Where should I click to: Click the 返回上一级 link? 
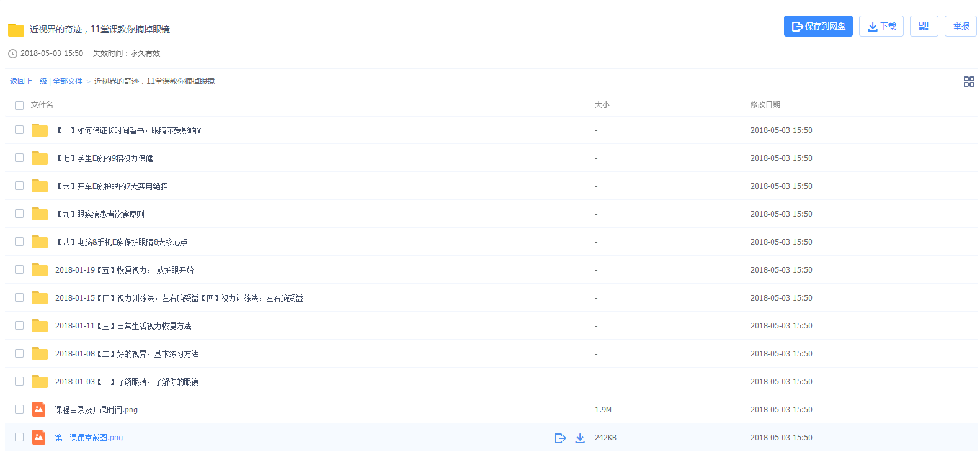[x=29, y=81]
